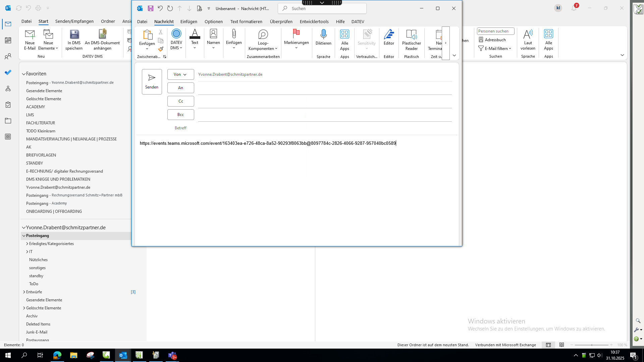
Task: Click the Bcc recipient button
Action: coord(180,115)
